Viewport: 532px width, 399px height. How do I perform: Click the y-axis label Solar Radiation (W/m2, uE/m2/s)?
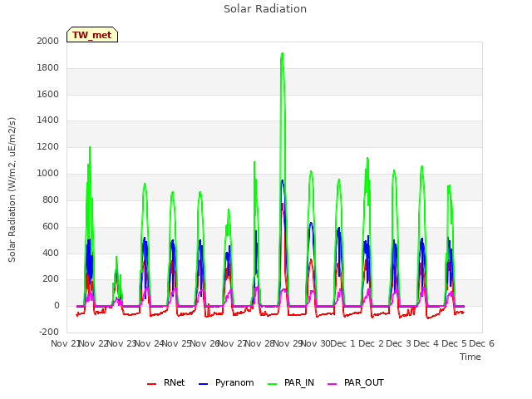pyautogui.click(x=12, y=190)
